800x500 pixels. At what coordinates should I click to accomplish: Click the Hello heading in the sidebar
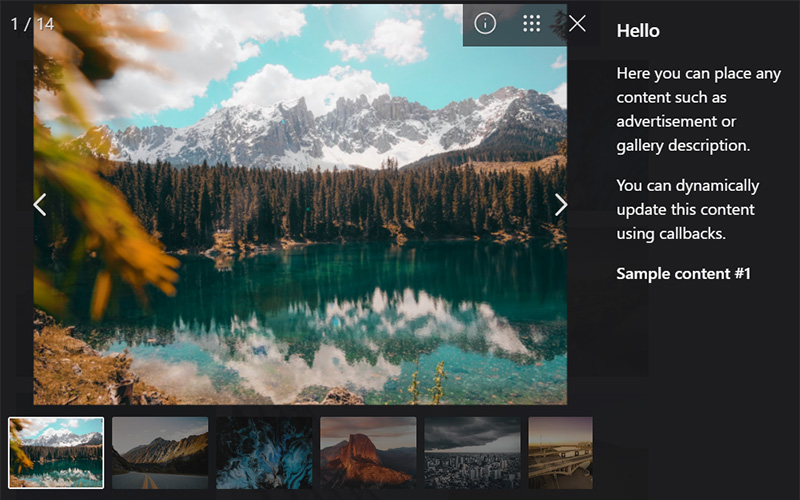(638, 31)
